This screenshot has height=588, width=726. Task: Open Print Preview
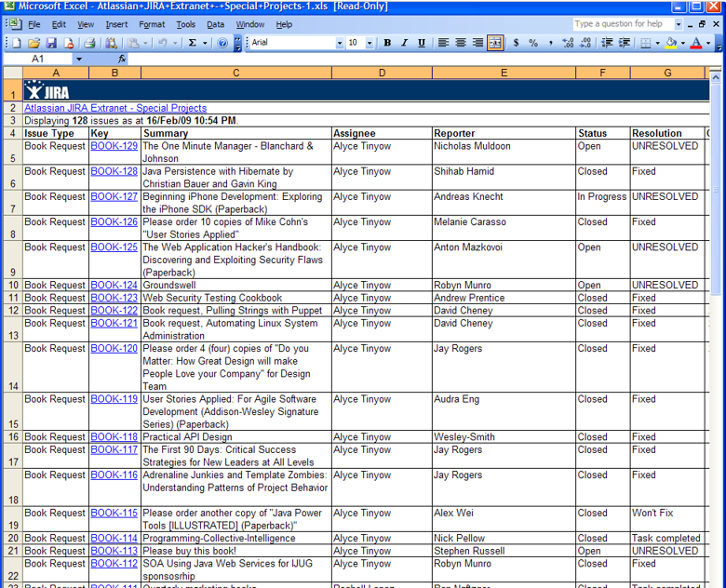pyautogui.click(x=111, y=43)
